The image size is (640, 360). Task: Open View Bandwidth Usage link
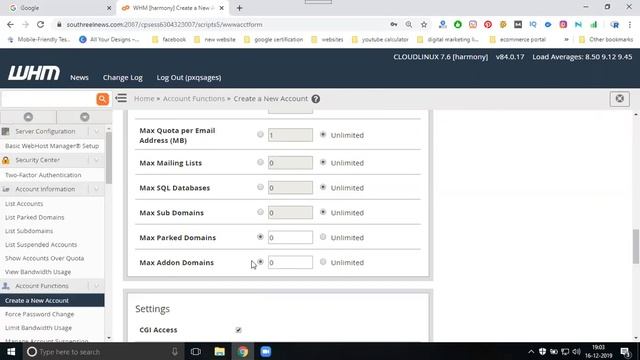[x=38, y=272]
